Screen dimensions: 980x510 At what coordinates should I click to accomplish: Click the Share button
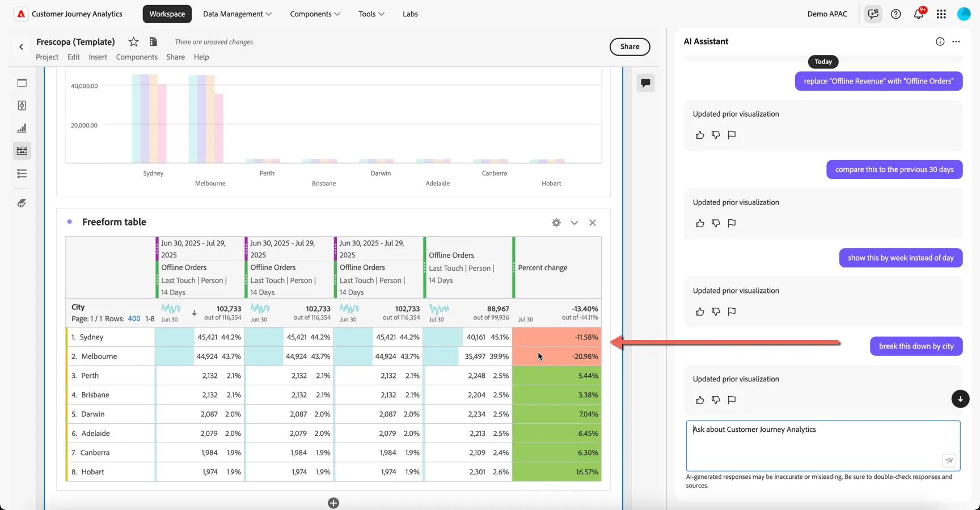[x=630, y=46]
